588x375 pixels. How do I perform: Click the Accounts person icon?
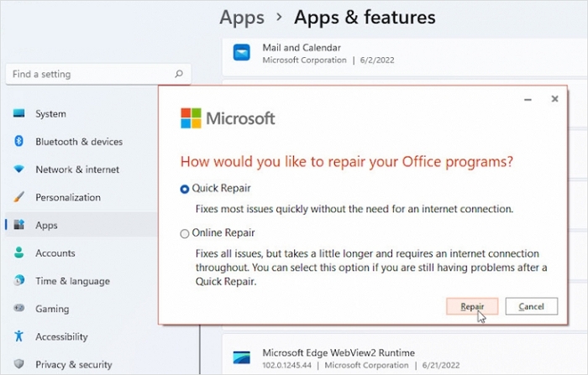18,253
